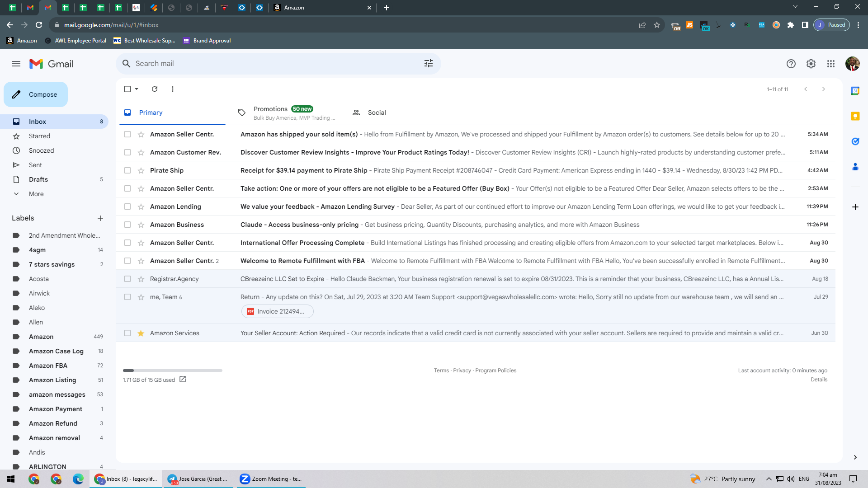Star the Pirate Ship email

pos(141,170)
